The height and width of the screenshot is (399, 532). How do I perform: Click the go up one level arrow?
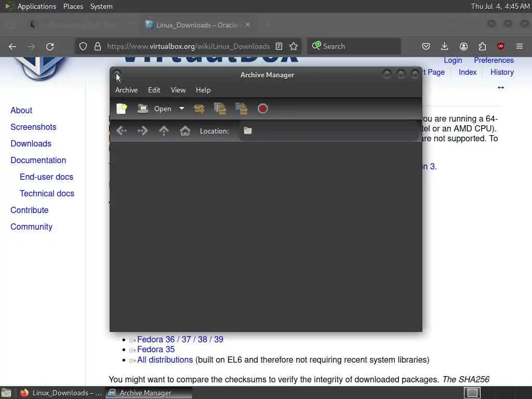[164, 130]
